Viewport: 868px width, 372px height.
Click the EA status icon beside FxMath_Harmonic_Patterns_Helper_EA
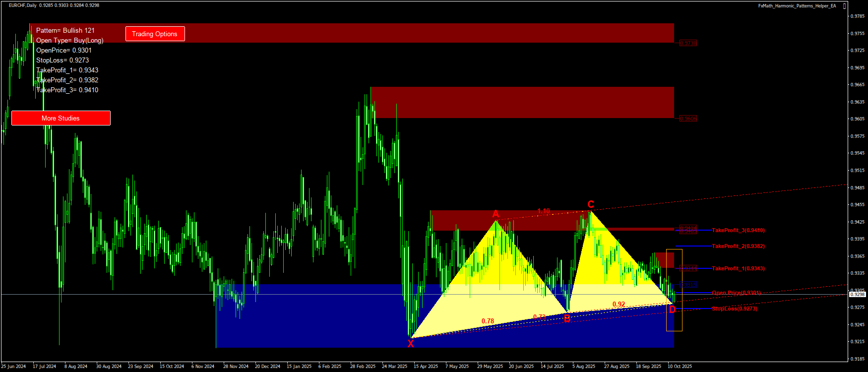coord(844,6)
